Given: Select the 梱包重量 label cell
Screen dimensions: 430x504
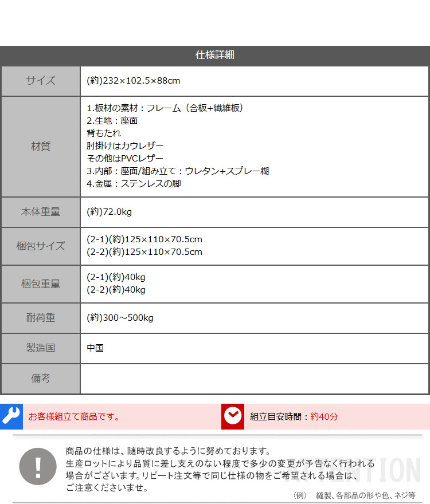Looking at the screenshot, I should 41,284.
